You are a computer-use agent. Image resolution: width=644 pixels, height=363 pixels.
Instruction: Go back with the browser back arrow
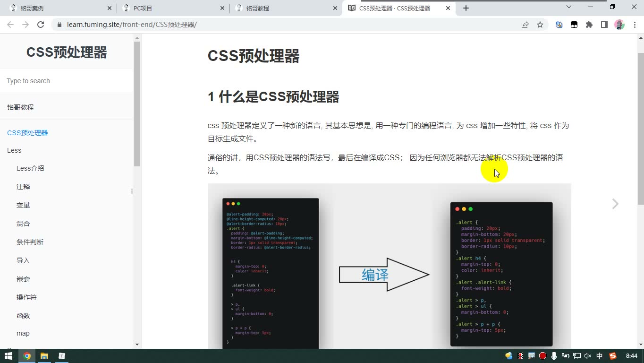tap(10, 25)
